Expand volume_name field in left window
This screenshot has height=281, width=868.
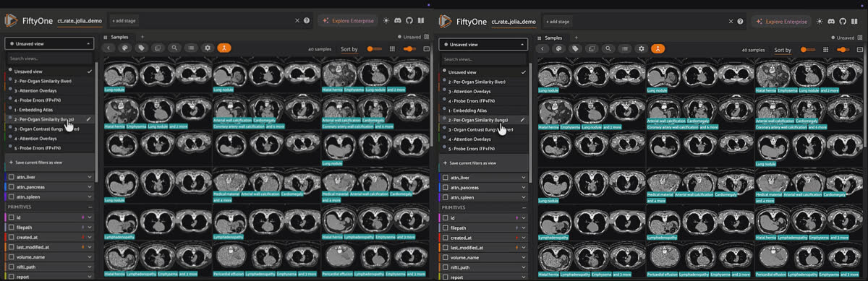(x=90, y=257)
